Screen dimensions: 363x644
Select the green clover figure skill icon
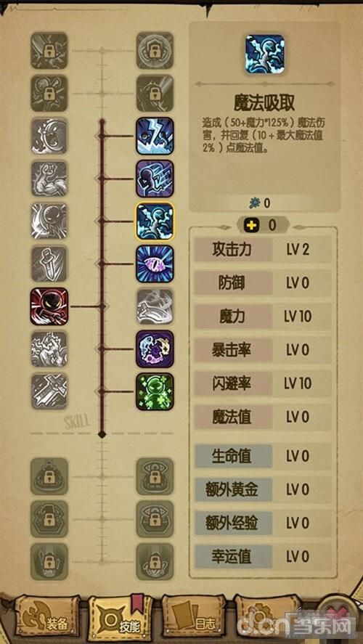click(x=155, y=391)
